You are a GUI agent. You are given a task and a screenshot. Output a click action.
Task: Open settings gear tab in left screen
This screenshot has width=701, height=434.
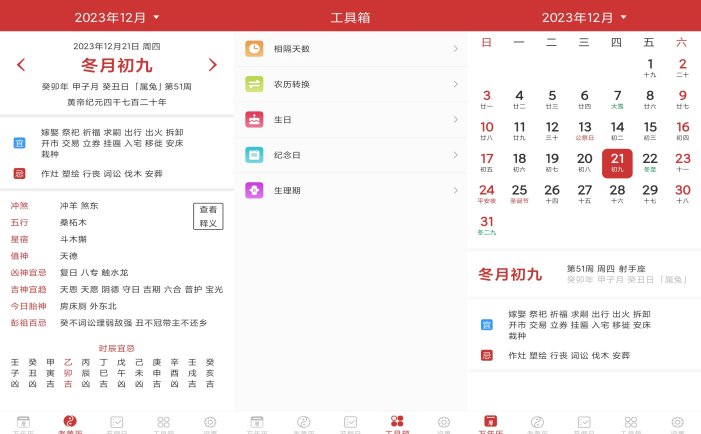pos(210,425)
